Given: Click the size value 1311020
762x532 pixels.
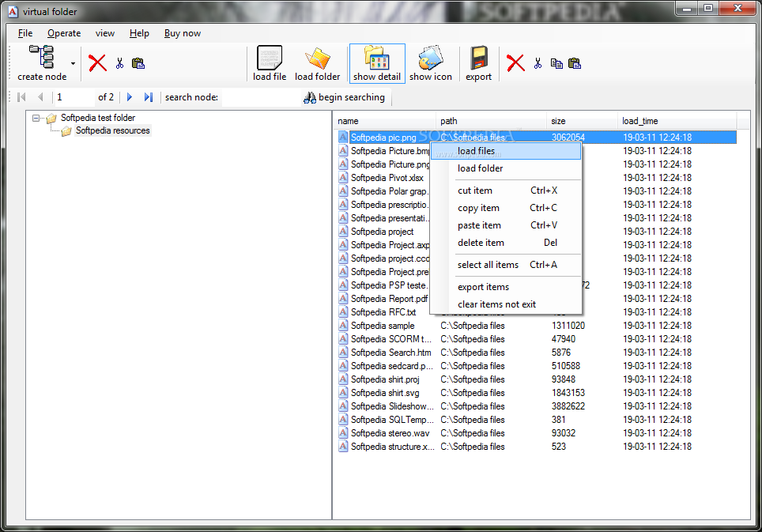Looking at the screenshot, I should coord(568,326).
